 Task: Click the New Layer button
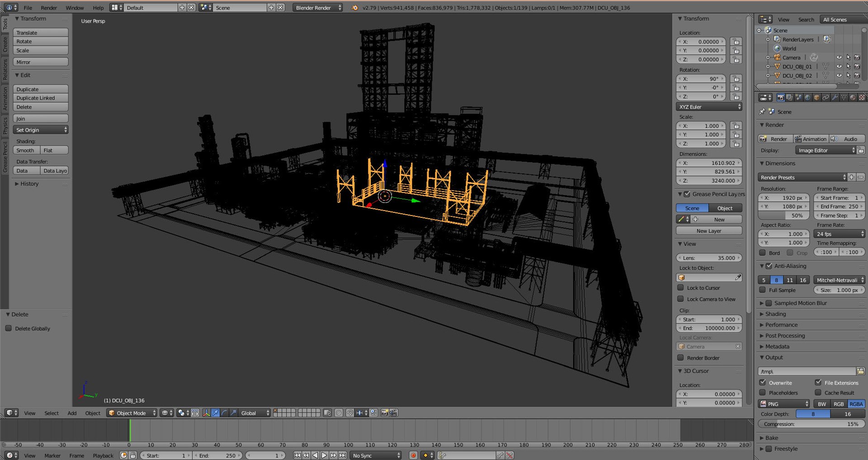pos(709,230)
